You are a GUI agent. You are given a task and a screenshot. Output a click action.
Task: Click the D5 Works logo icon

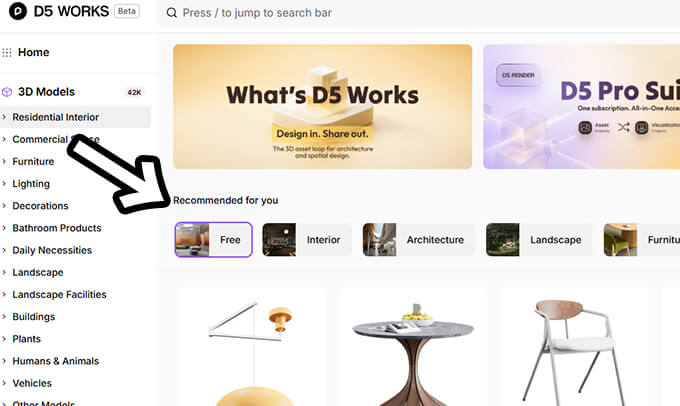(15, 13)
